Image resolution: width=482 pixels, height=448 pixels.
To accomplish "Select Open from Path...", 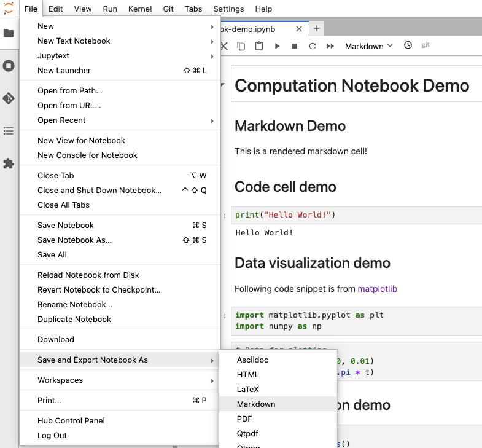I will click(x=120, y=91).
